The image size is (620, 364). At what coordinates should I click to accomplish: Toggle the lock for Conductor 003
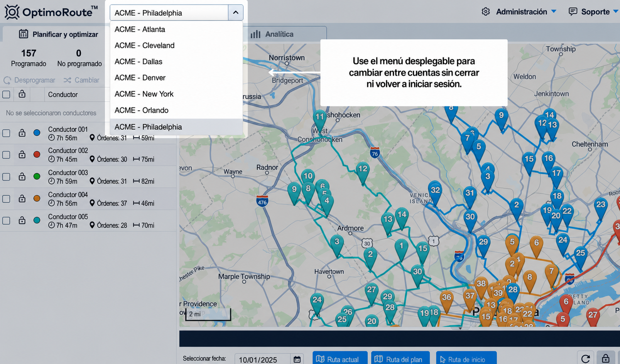[22, 177]
